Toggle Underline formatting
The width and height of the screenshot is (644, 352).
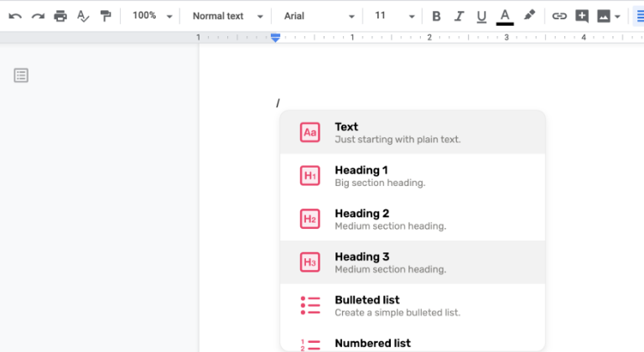click(x=481, y=17)
